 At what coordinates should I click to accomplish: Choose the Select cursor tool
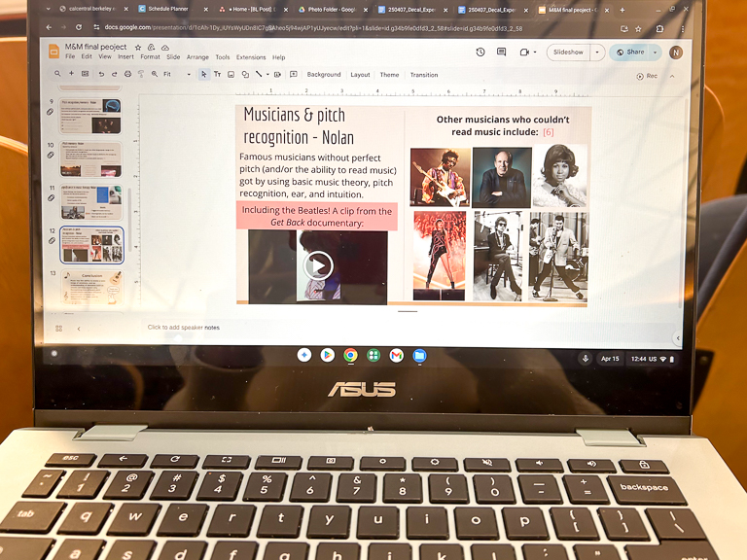[x=204, y=74]
